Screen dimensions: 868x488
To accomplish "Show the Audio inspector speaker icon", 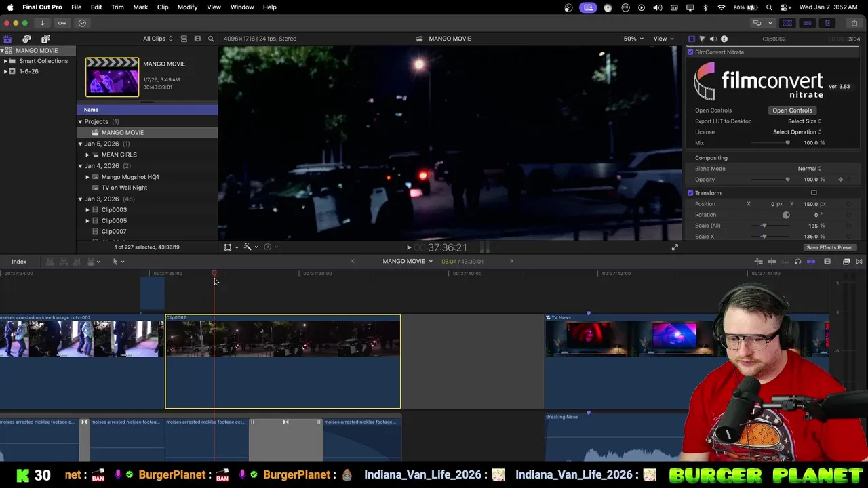I will pos(713,39).
